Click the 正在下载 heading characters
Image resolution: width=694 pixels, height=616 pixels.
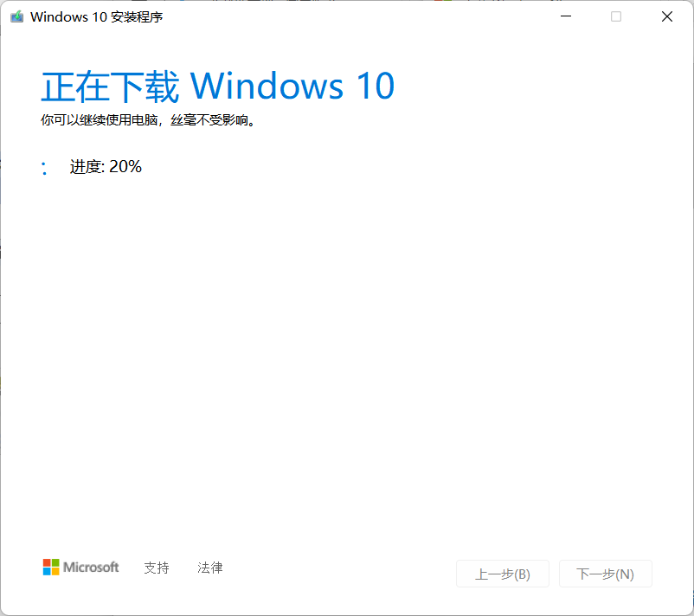(x=110, y=87)
